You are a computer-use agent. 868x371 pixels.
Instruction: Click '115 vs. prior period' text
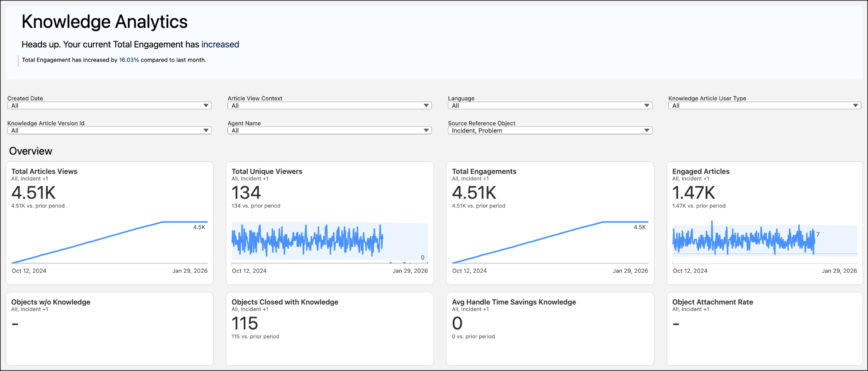(256, 337)
